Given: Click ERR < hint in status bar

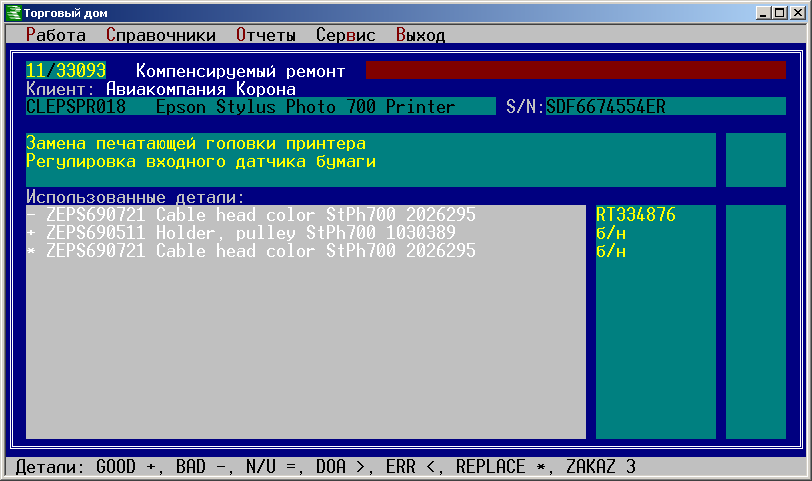Looking at the screenshot, I should (x=411, y=467).
